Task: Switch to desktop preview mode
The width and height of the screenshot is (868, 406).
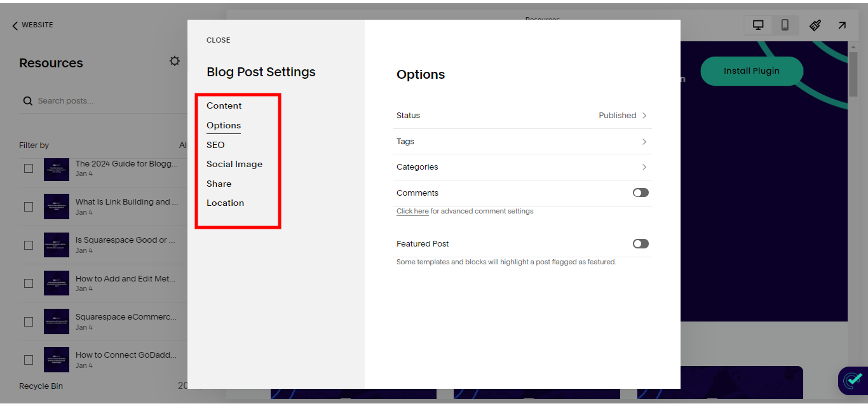Action: click(x=757, y=25)
